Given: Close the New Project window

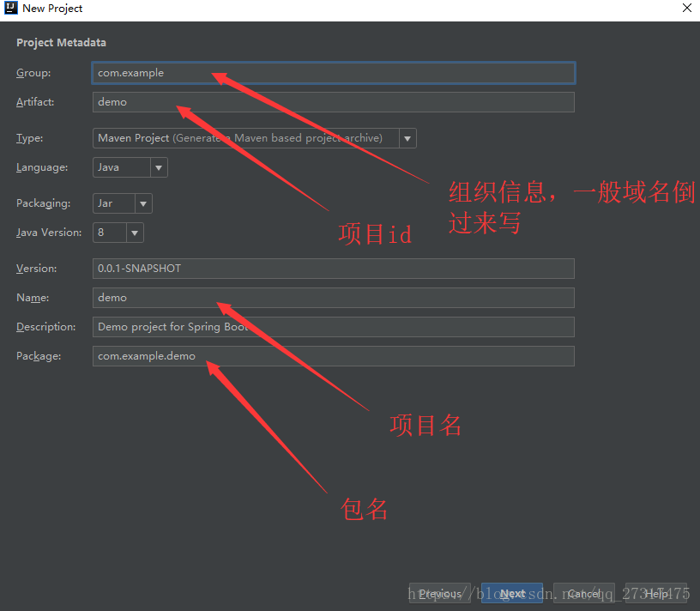Looking at the screenshot, I should tap(687, 8).
